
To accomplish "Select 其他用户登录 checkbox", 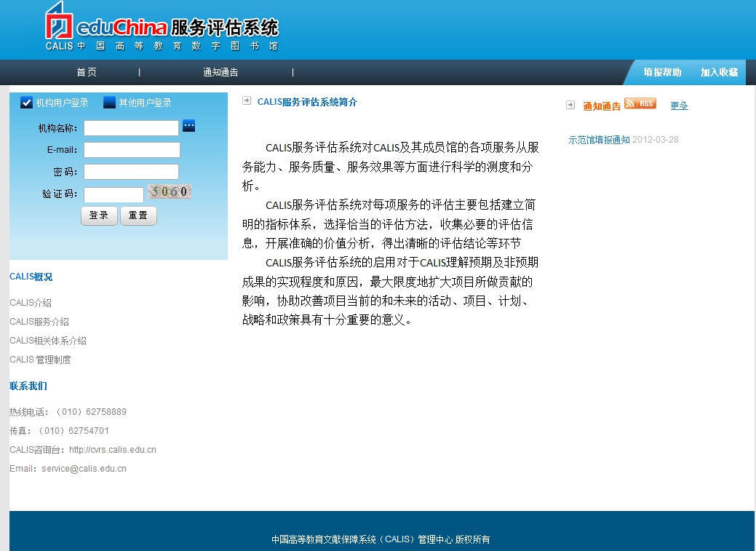I will [x=109, y=103].
